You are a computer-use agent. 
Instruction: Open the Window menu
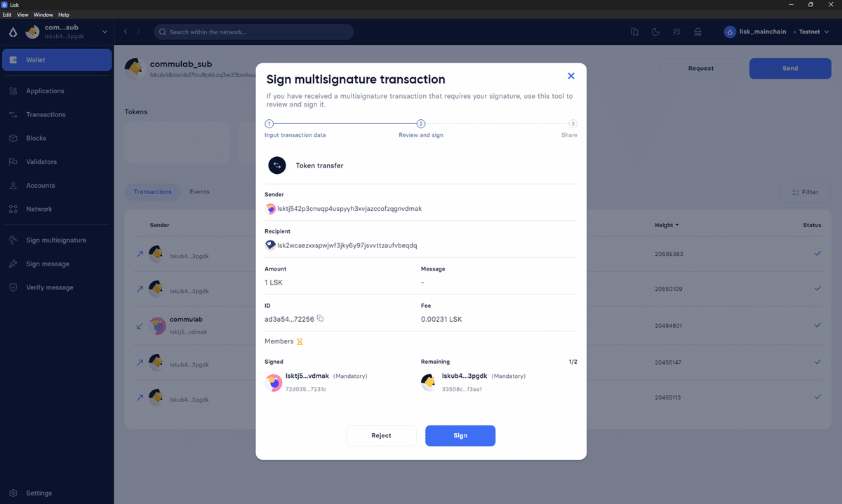pos(43,15)
